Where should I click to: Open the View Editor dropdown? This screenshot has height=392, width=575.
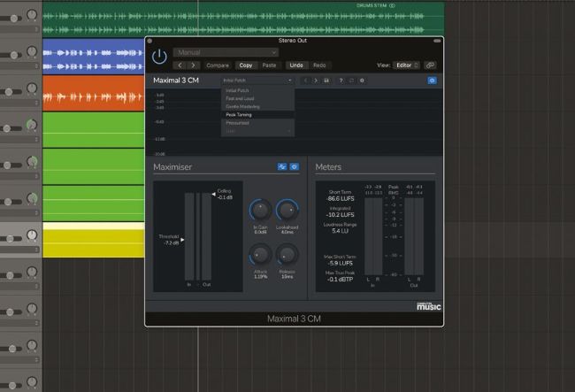pos(405,65)
